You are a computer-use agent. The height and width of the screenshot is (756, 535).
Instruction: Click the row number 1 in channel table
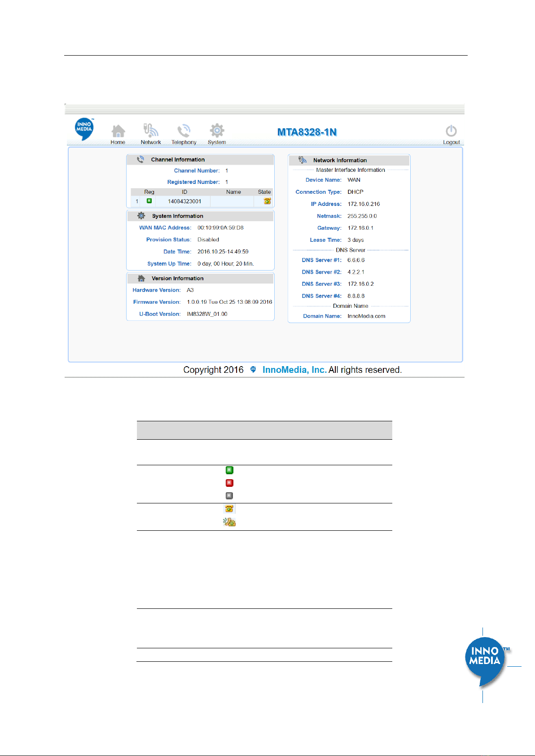137,201
